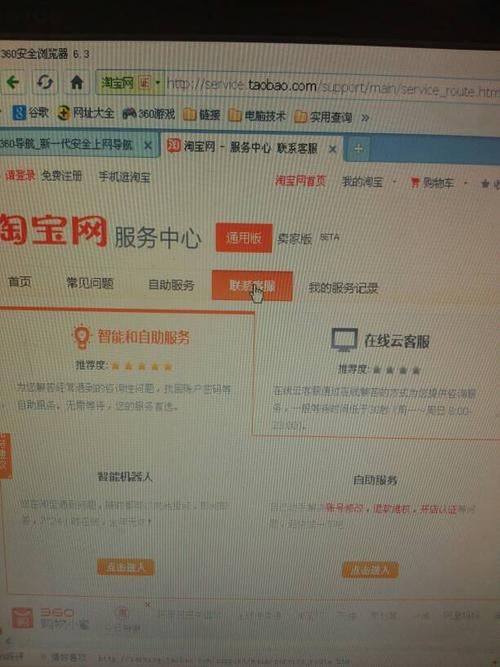Click 点击进入 button under 自助服务

click(x=370, y=570)
